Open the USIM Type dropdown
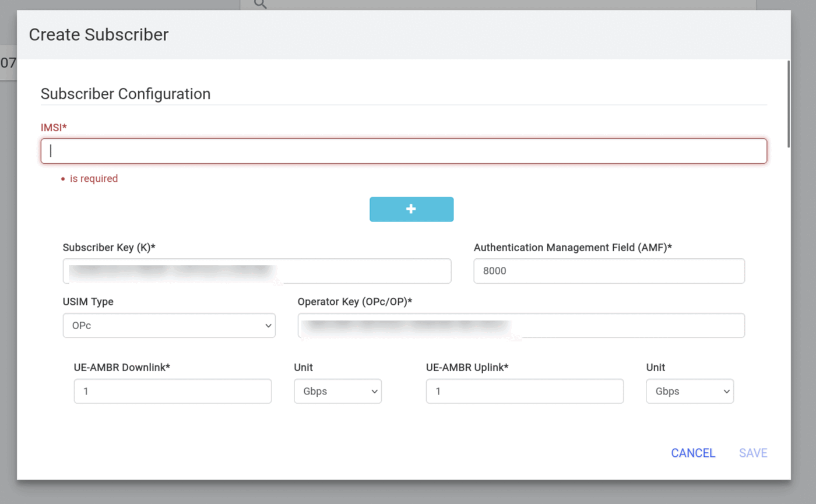The width and height of the screenshot is (816, 504). click(169, 326)
